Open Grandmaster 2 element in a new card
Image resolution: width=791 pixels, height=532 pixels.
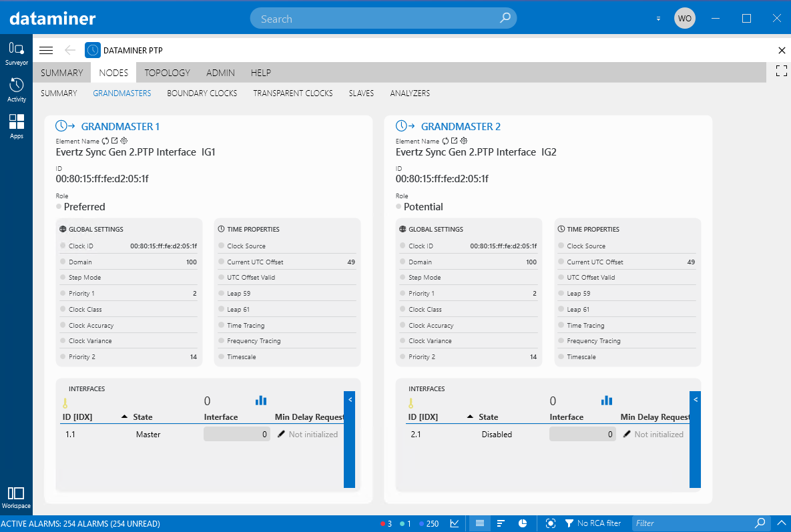pos(455,141)
